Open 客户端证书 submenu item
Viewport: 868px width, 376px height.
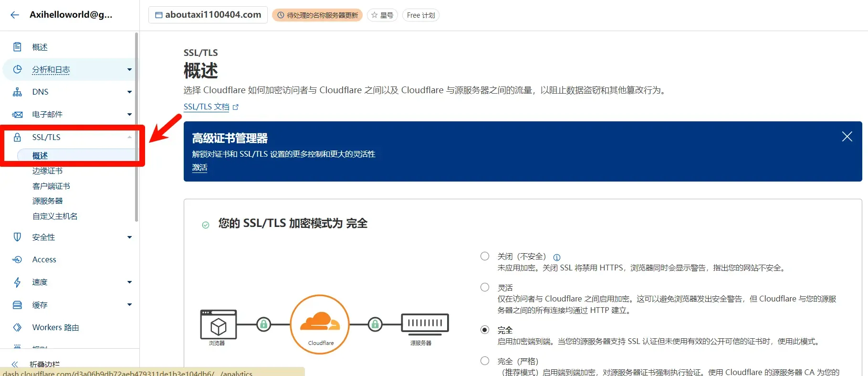point(51,186)
